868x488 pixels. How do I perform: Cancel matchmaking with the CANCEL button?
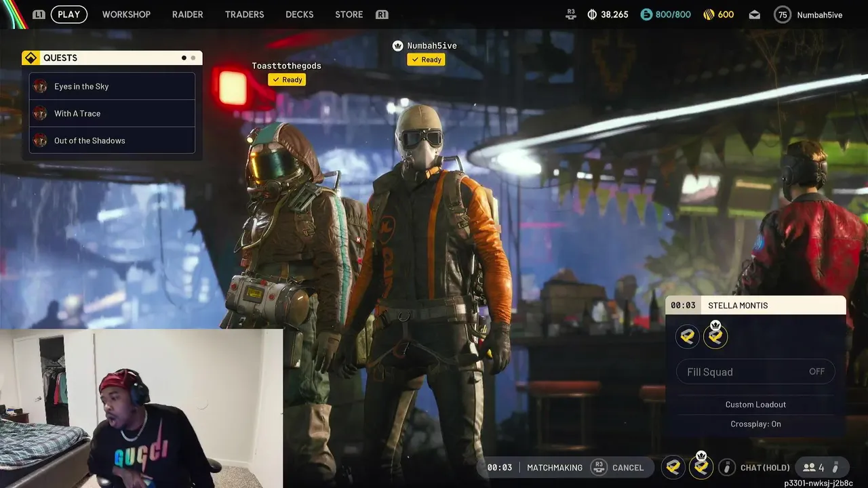click(628, 468)
